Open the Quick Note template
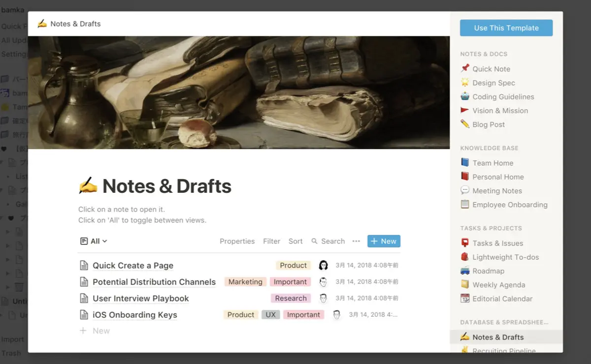 coord(491,69)
